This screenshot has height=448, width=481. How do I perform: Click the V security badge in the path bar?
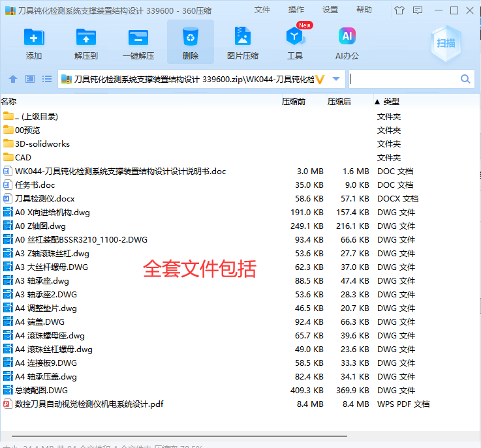[320, 80]
